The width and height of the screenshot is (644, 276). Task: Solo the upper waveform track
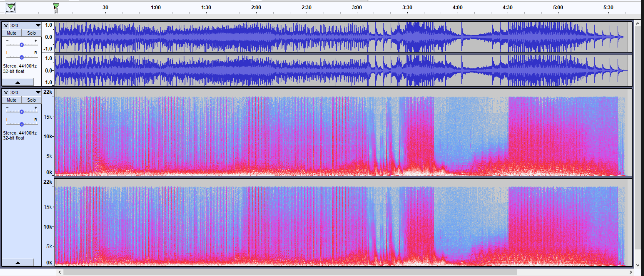[32, 33]
